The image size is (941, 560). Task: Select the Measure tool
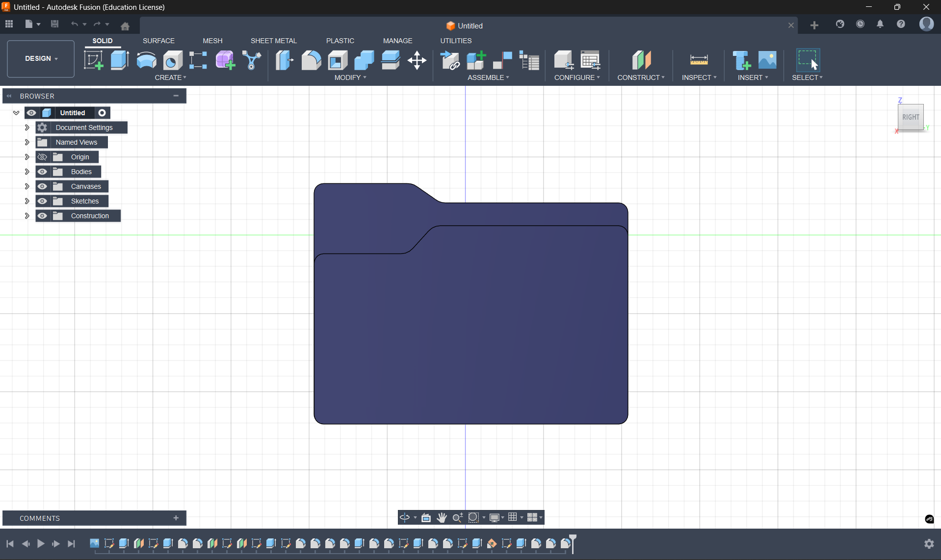[x=699, y=60]
